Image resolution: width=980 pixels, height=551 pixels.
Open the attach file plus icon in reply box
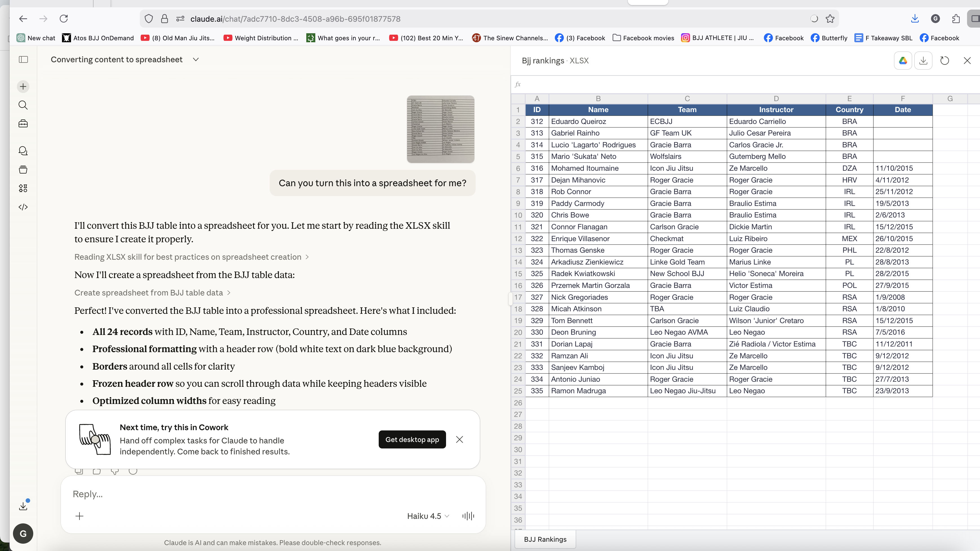coord(79,516)
